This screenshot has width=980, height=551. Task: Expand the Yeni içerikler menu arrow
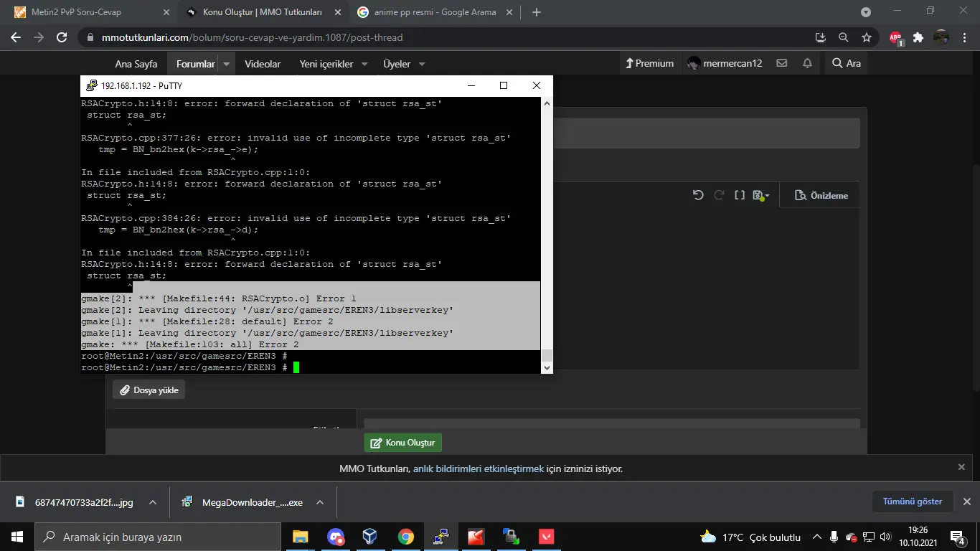tap(364, 64)
